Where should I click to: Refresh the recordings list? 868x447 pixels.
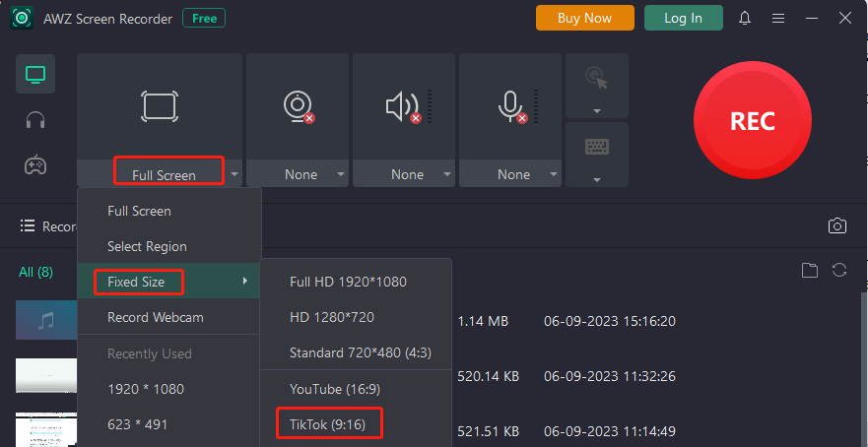coord(839,270)
